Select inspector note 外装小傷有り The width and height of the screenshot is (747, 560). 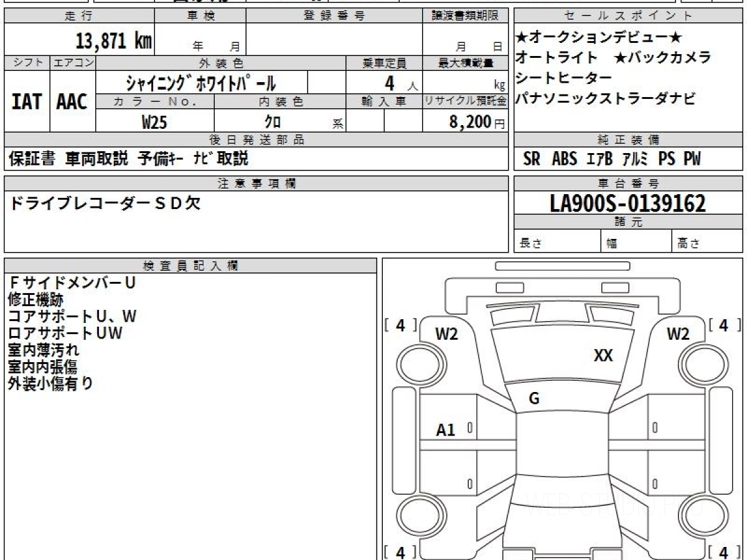pyautogui.click(x=50, y=384)
